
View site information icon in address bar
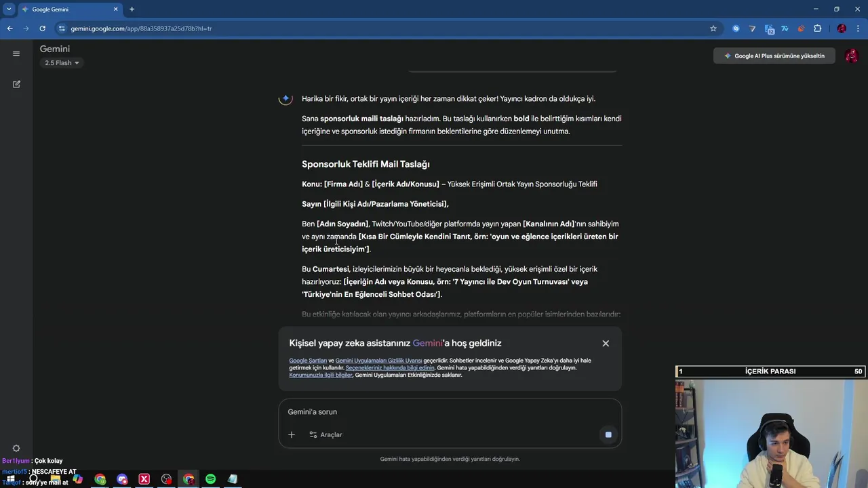(x=62, y=28)
